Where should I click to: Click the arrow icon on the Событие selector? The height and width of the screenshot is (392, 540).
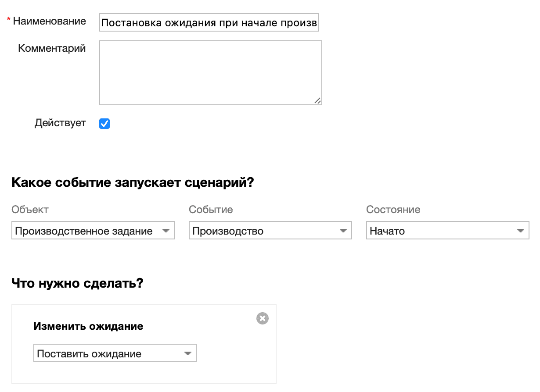coord(343,230)
